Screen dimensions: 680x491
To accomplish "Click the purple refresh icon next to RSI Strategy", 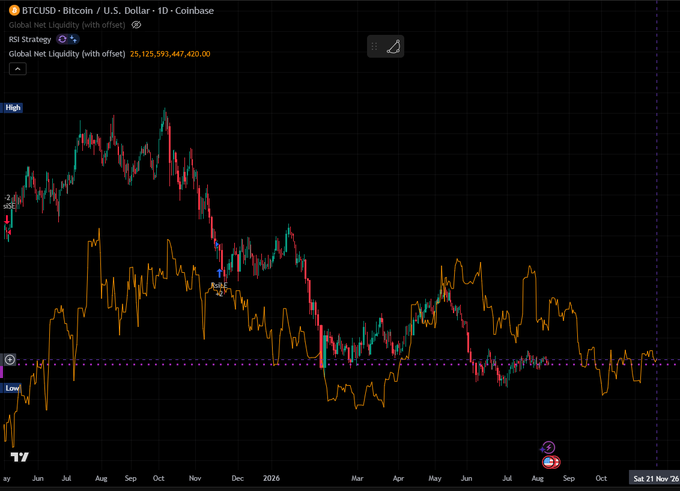I will (62, 39).
